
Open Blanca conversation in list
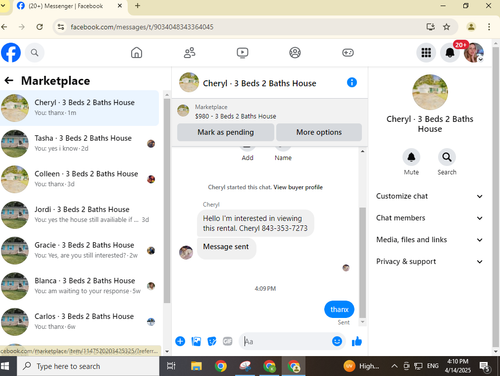pos(80,286)
